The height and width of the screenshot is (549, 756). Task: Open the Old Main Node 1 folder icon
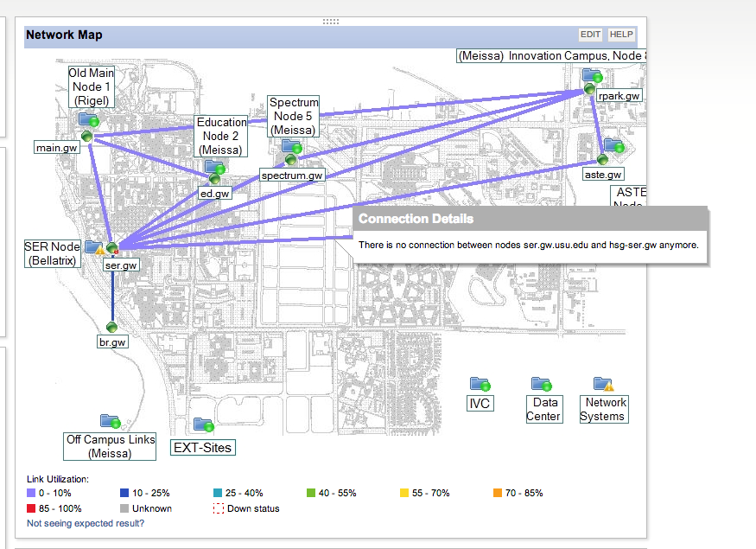click(89, 119)
